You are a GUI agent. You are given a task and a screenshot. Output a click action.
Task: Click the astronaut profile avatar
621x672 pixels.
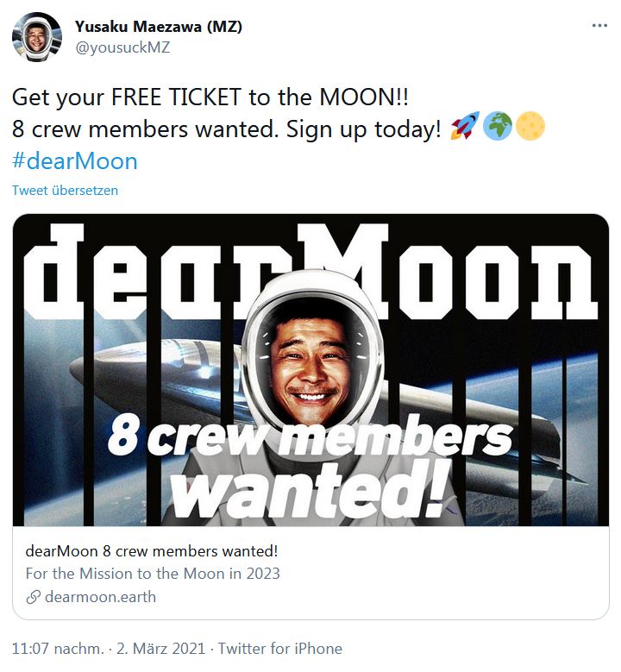point(36,37)
